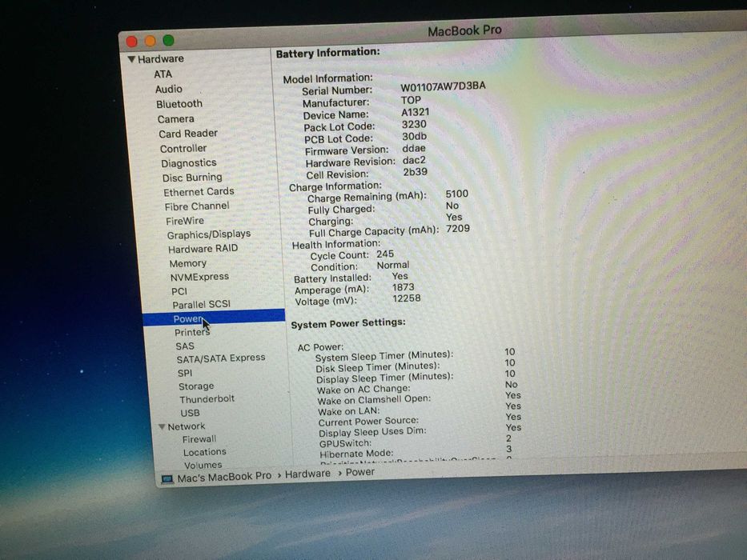The height and width of the screenshot is (560, 747).
Task: Select Audio in the sidebar
Action: coord(169,89)
